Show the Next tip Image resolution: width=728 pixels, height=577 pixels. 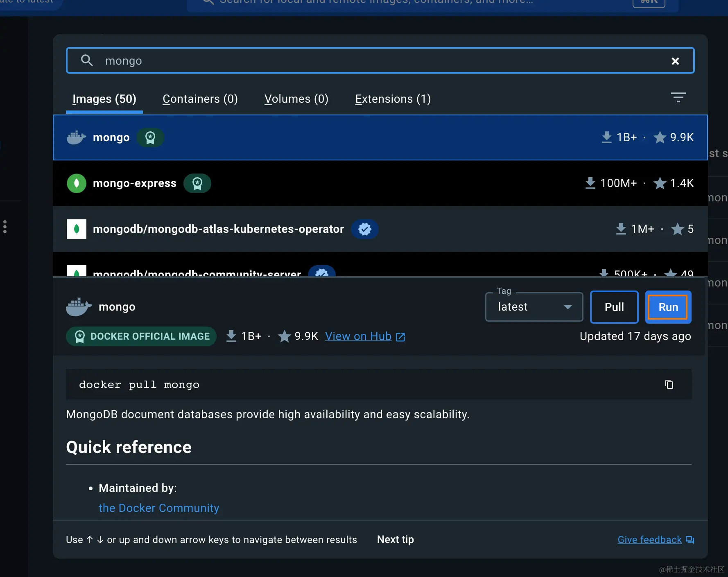396,540
